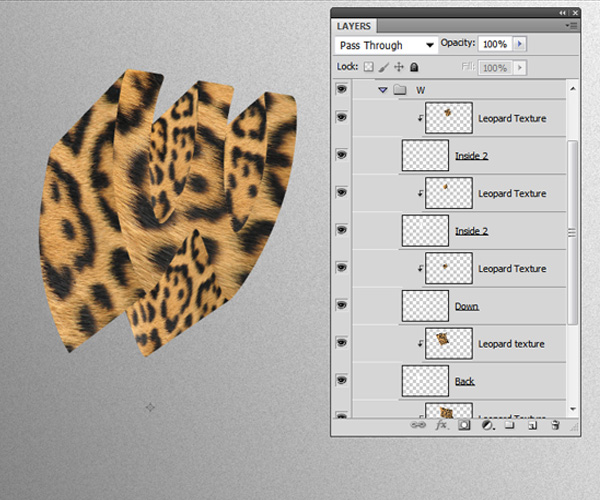
Task: Lock all using the padlock icon
Action: pos(414,67)
